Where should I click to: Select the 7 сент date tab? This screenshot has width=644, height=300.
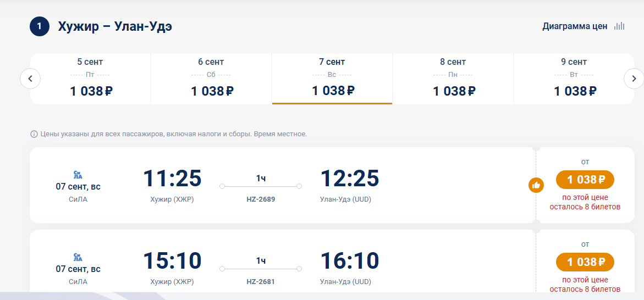[332, 79]
